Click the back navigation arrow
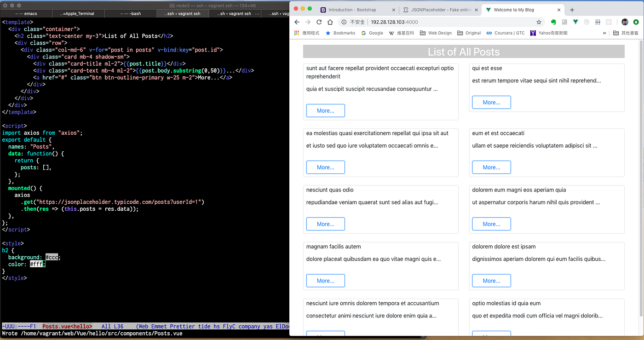 297,22
